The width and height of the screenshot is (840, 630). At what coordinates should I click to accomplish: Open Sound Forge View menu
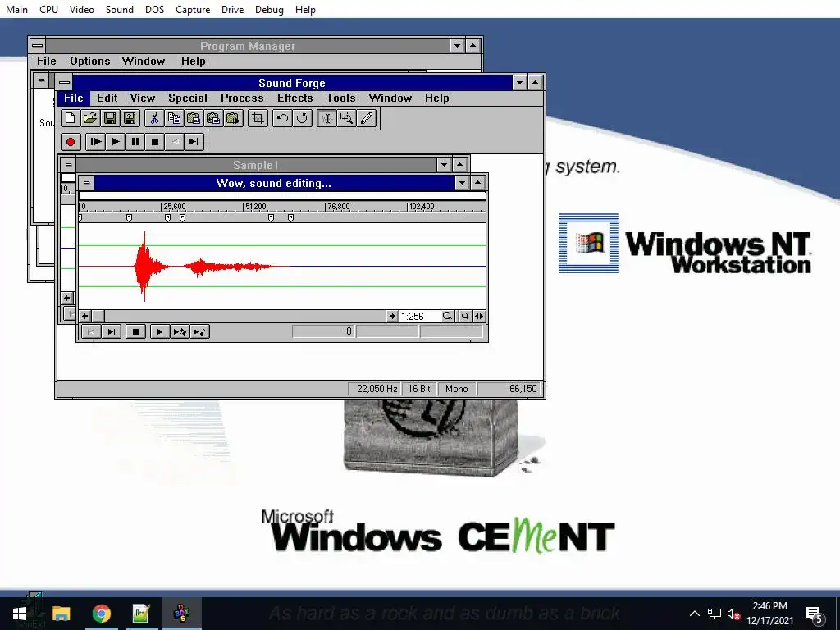coord(143,98)
